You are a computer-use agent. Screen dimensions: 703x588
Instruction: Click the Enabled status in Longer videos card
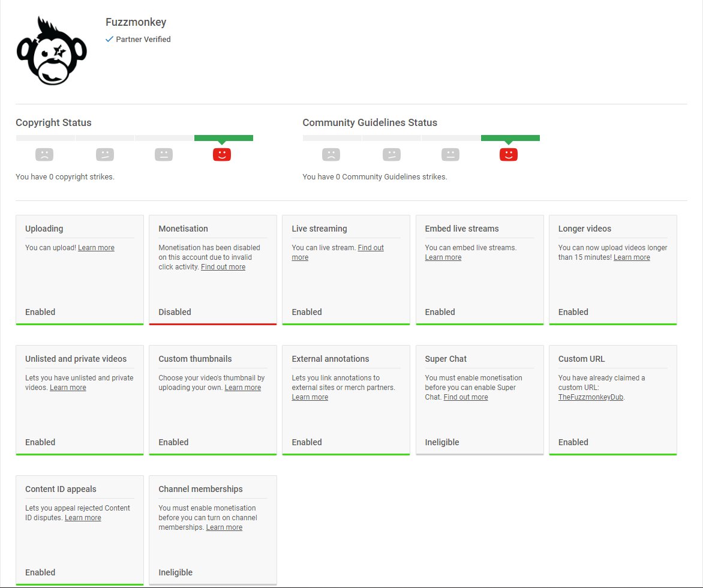573,312
